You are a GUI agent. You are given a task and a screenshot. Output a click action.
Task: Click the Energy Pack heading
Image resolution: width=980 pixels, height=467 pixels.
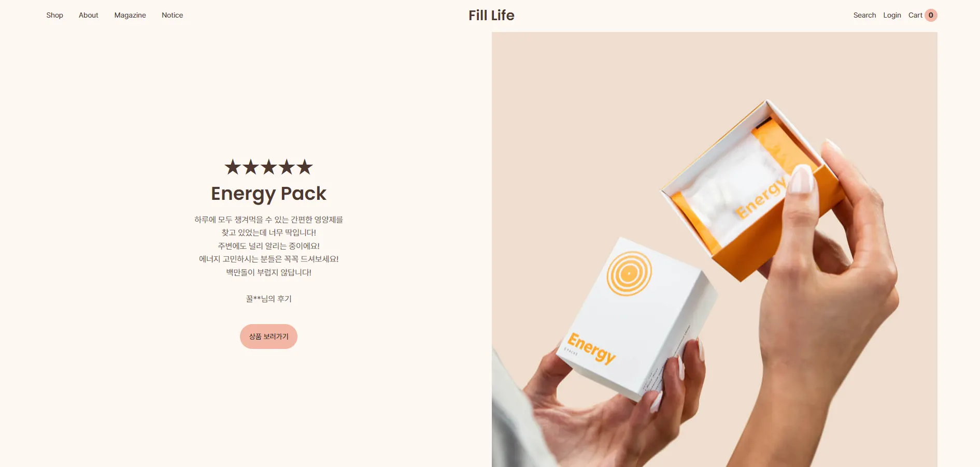coord(268,194)
